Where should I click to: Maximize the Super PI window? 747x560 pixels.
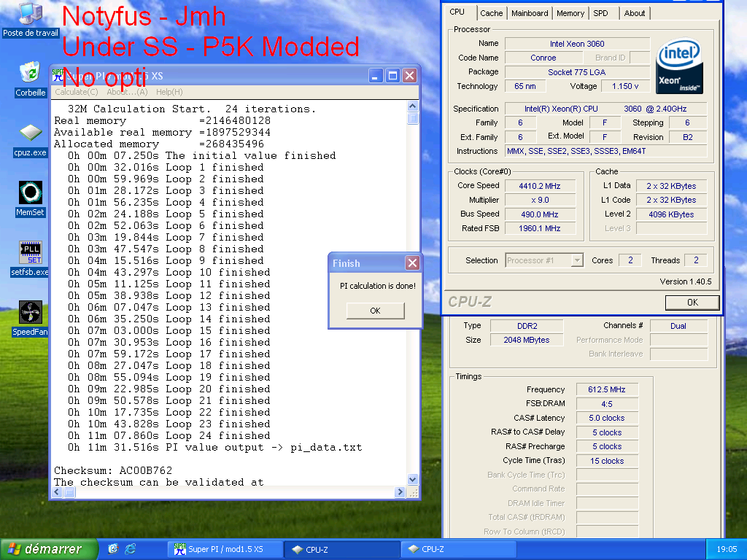coord(392,75)
